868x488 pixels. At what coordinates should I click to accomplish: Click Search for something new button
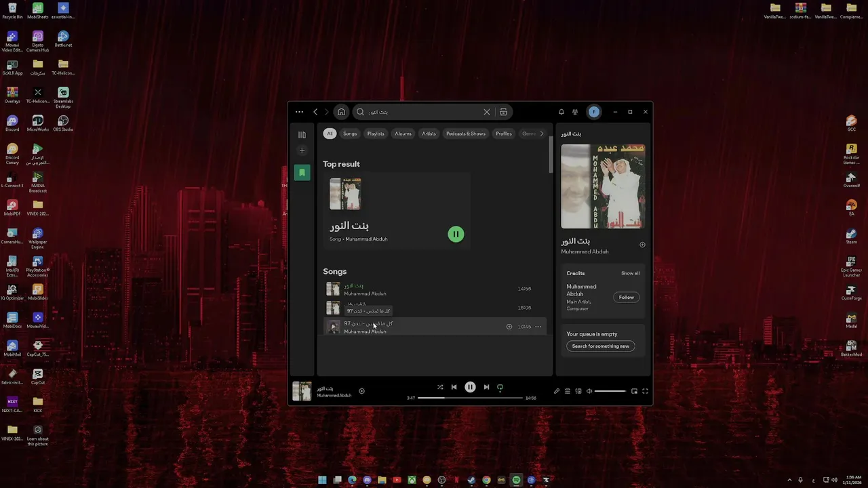coord(601,346)
